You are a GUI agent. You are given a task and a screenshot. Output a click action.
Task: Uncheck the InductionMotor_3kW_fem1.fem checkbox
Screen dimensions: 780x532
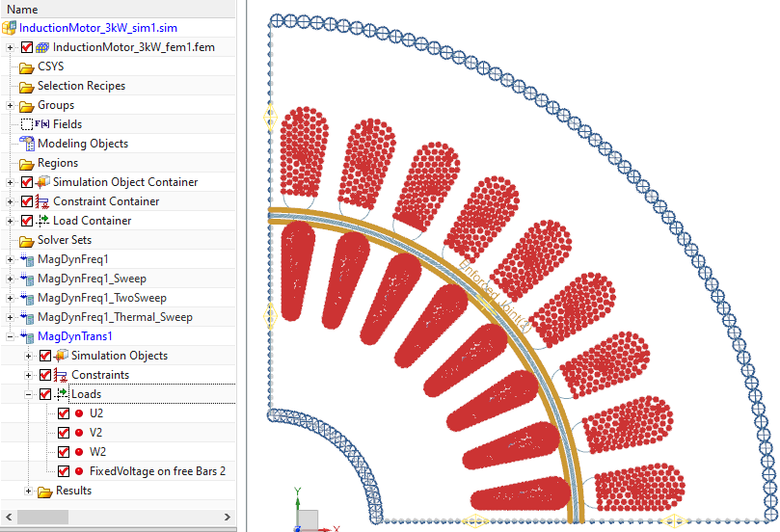click(x=27, y=47)
